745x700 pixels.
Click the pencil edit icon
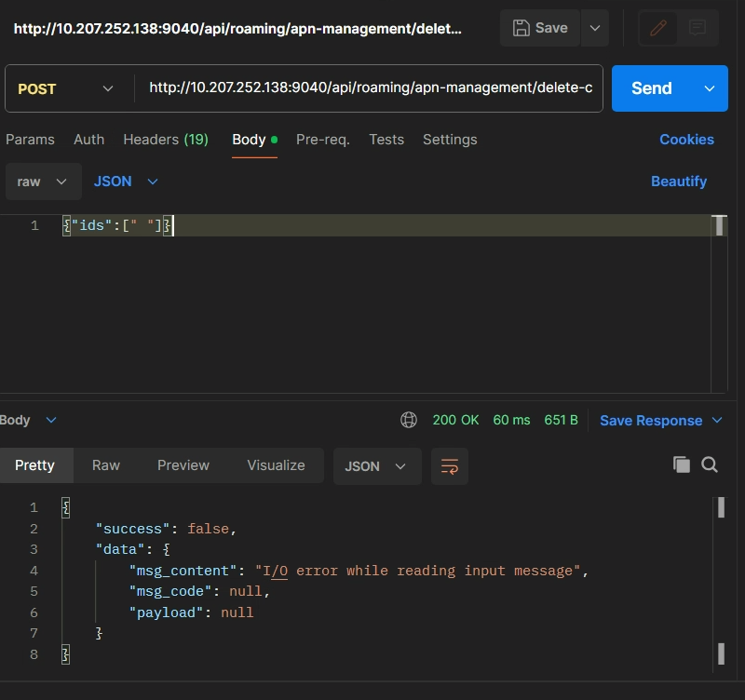coord(658,28)
